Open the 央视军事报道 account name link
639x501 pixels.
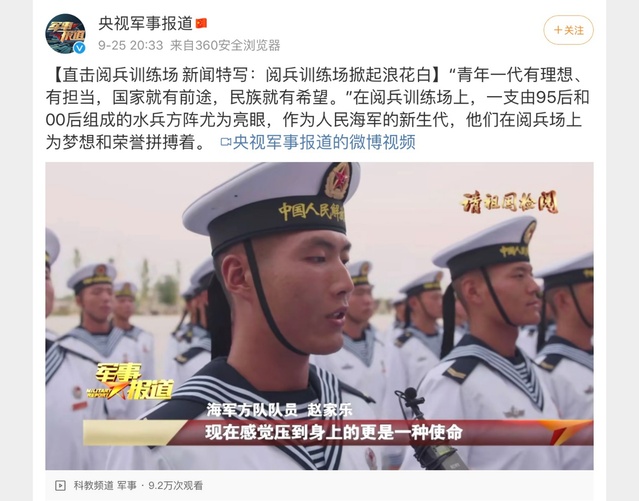(145, 23)
